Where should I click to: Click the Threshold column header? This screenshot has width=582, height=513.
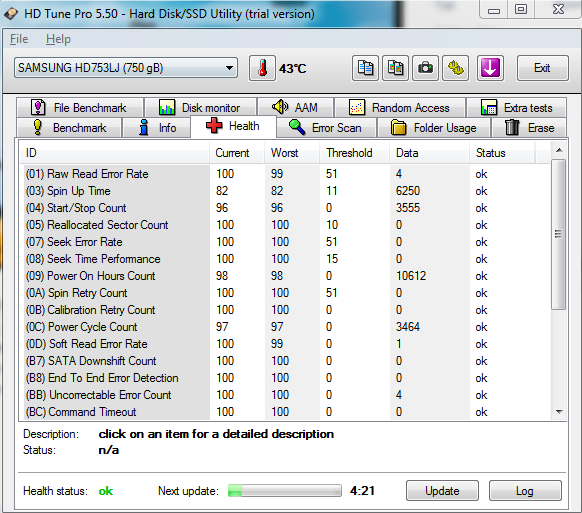[x=354, y=153]
